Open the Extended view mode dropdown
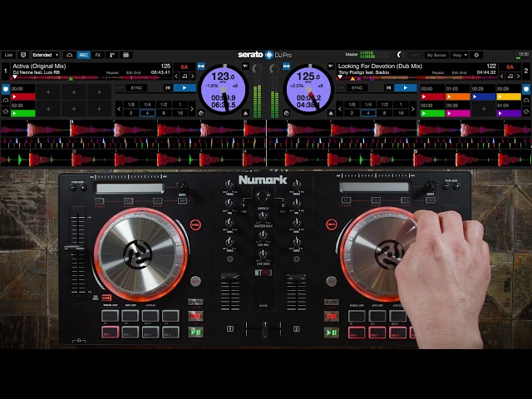The width and height of the screenshot is (532, 399). 46,55
